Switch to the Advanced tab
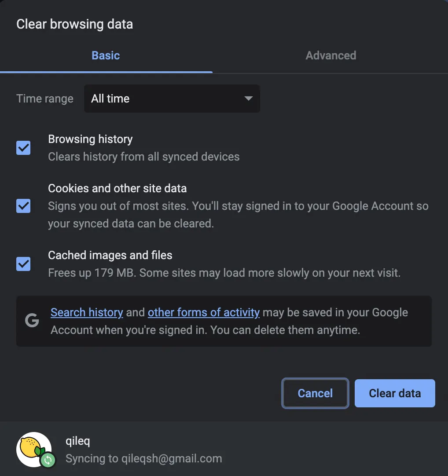Image resolution: width=448 pixels, height=476 pixels. point(331,55)
